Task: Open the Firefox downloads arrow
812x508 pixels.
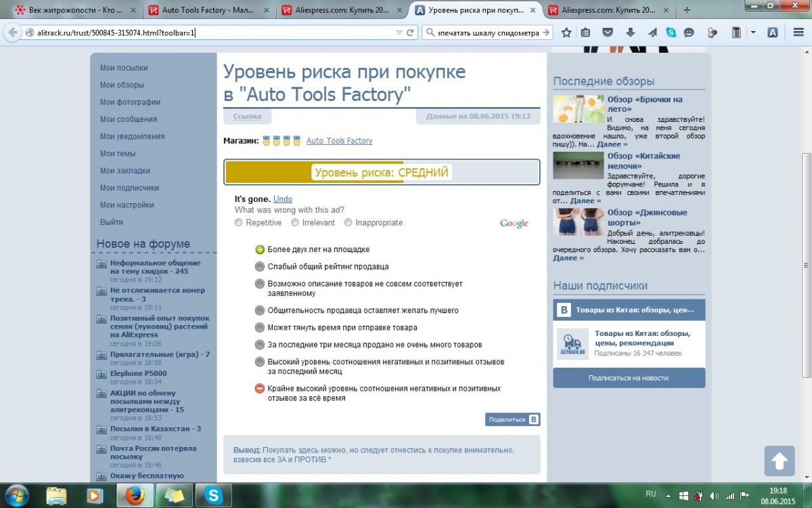Action: [x=630, y=33]
